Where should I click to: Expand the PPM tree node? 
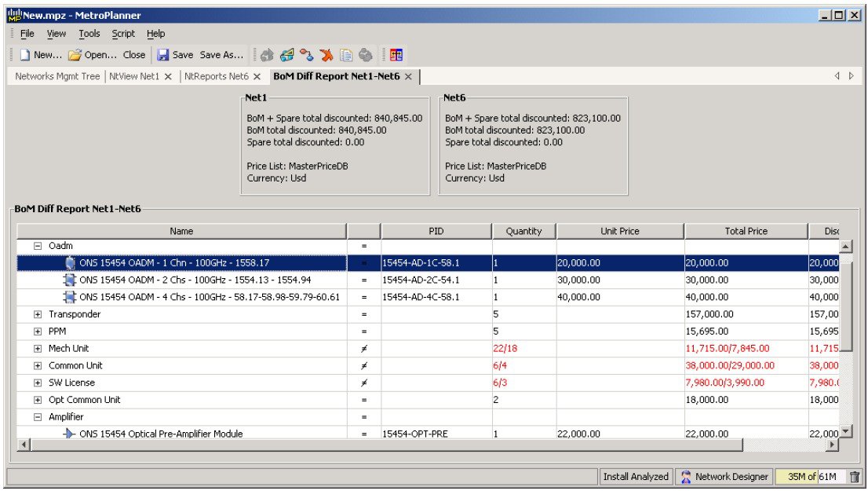[38, 332]
